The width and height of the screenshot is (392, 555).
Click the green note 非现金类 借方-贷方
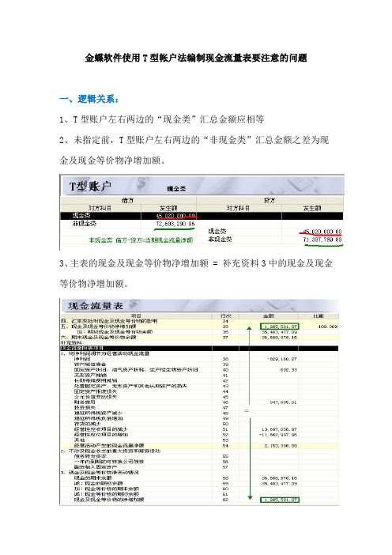coord(141,240)
